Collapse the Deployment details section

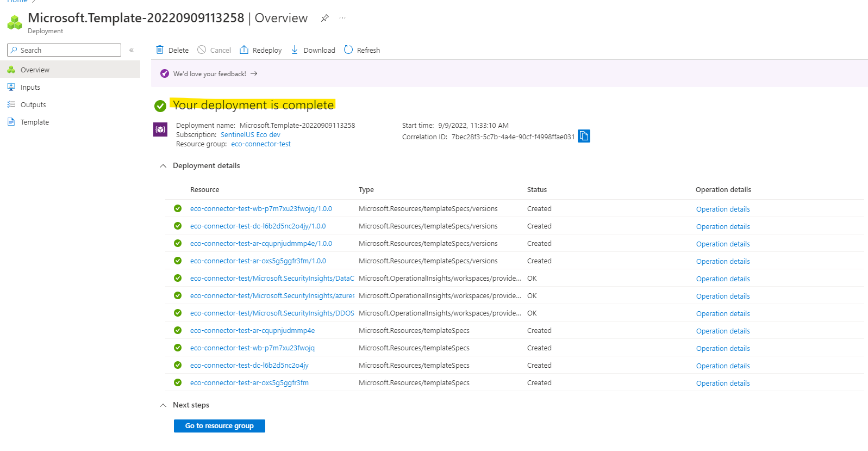click(x=163, y=166)
